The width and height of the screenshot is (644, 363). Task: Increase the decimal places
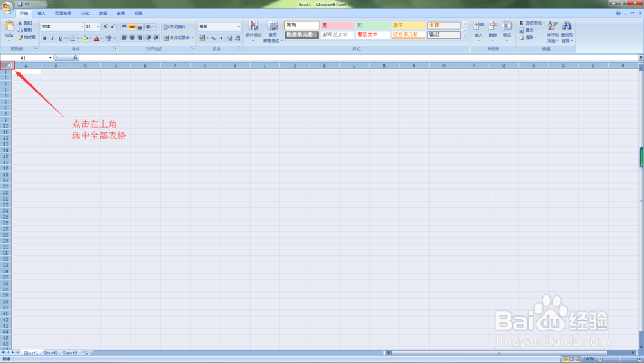[x=230, y=38]
